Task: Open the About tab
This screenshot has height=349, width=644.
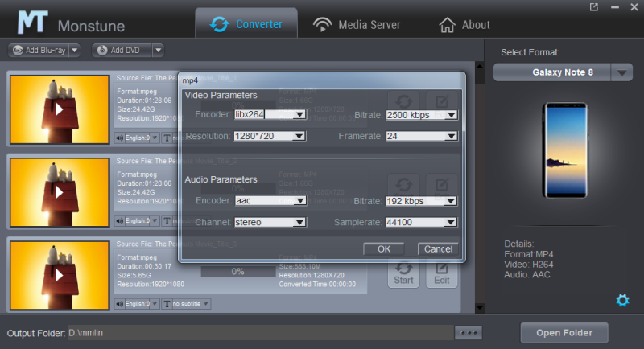Action: (x=464, y=24)
